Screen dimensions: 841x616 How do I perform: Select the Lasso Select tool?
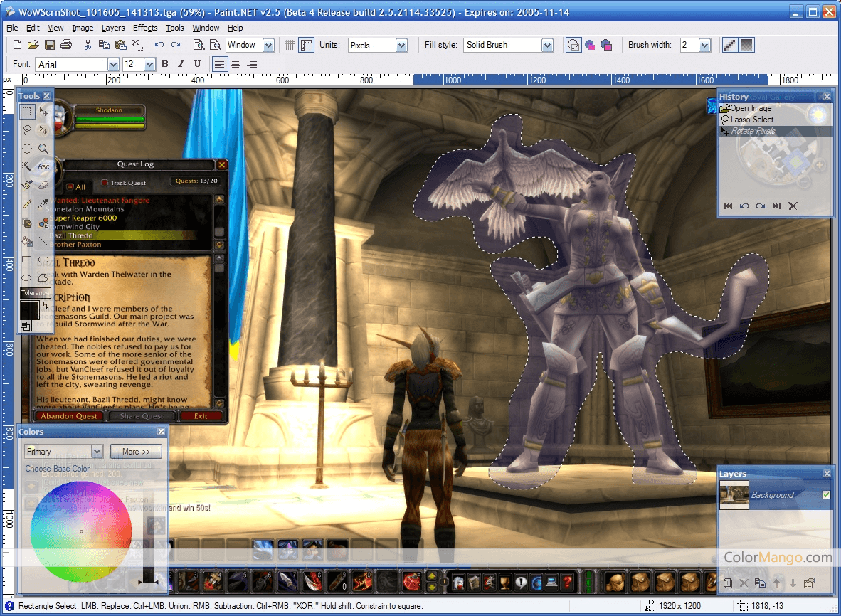27,130
